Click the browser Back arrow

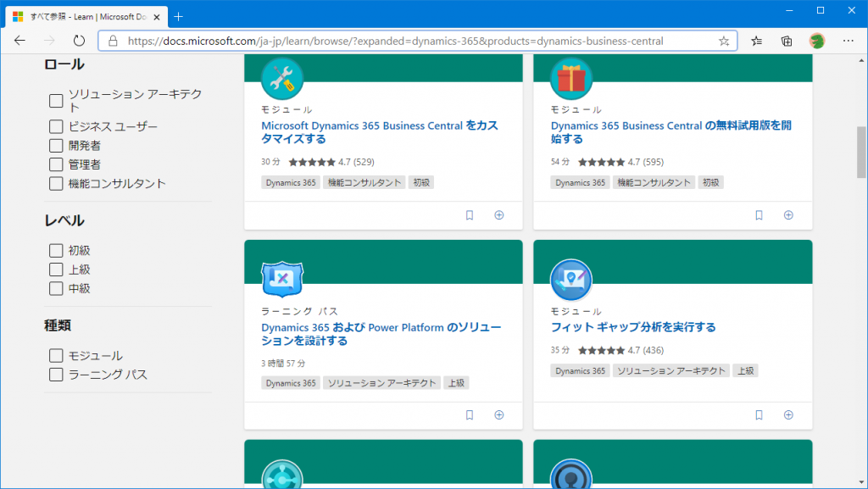click(20, 41)
